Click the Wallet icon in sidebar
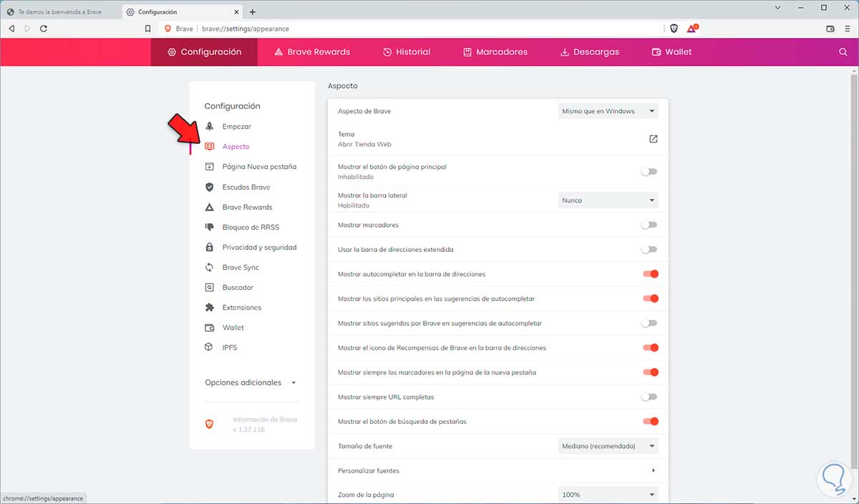 coord(209,327)
